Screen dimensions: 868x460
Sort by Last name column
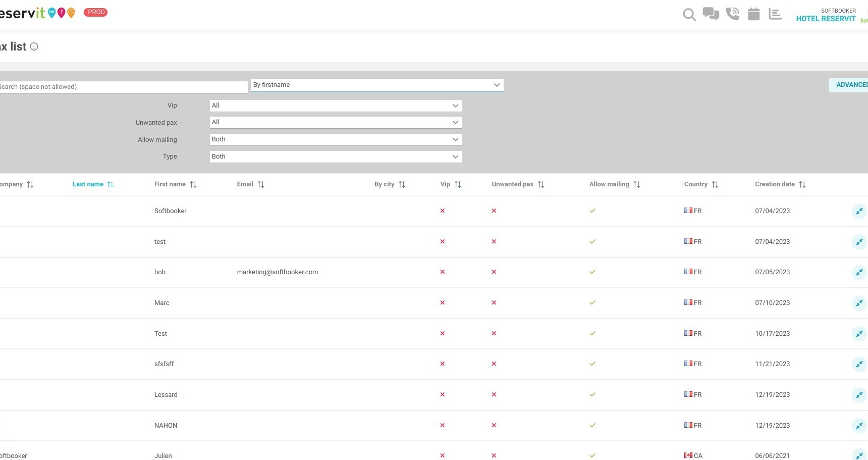click(111, 184)
